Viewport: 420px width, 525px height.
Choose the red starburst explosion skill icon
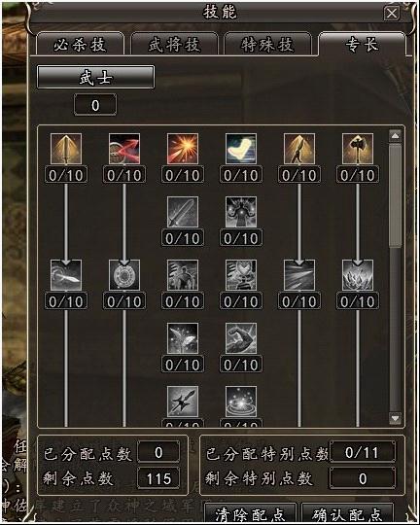coord(183,149)
